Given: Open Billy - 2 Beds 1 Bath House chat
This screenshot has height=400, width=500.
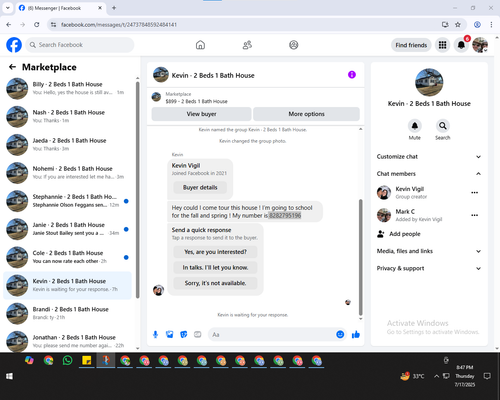Looking at the screenshot, I should 68,88.
